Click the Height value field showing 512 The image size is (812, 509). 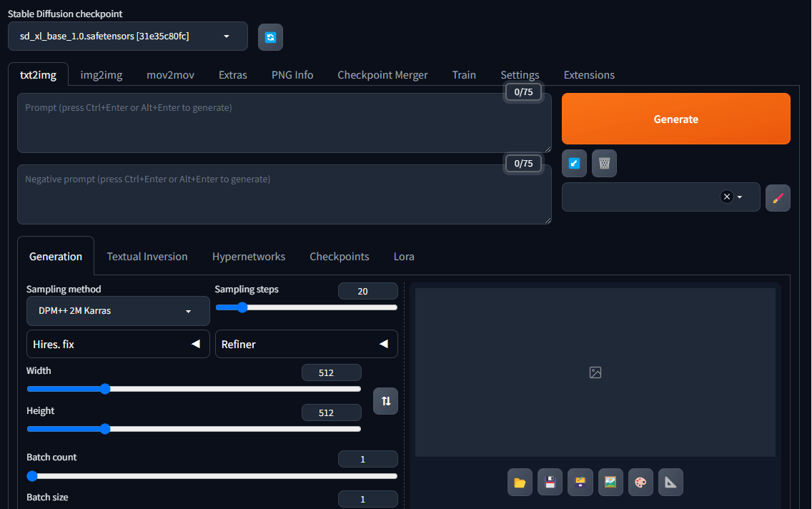click(x=332, y=412)
